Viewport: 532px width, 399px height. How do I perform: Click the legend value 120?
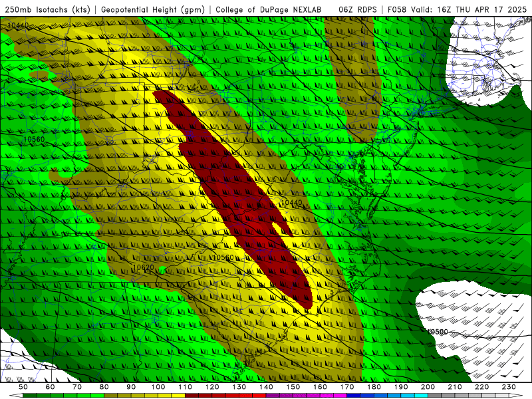212,387
